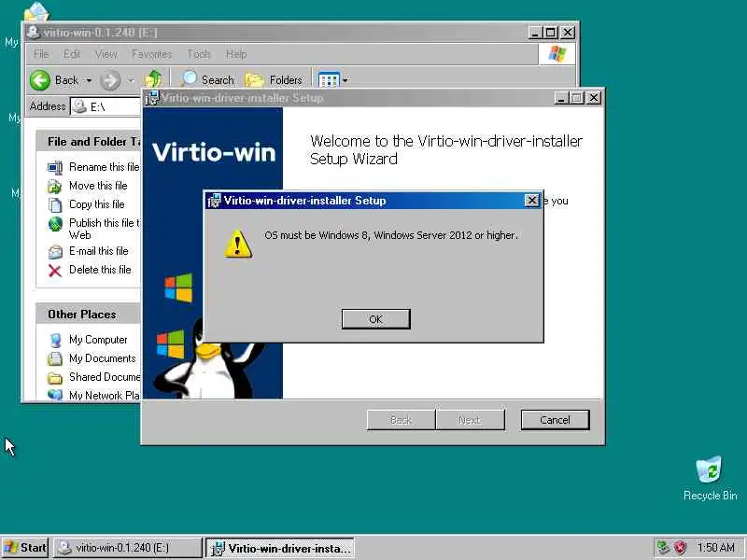The width and height of the screenshot is (747, 560).
Task: Minimize the Setup Wizard window
Action: (x=561, y=98)
